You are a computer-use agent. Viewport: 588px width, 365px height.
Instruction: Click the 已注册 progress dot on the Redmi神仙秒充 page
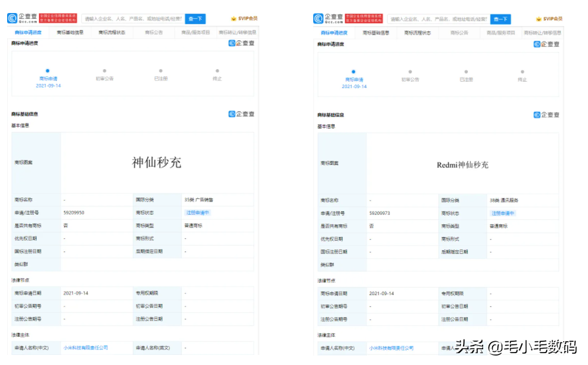pyautogui.click(x=466, y=71)
